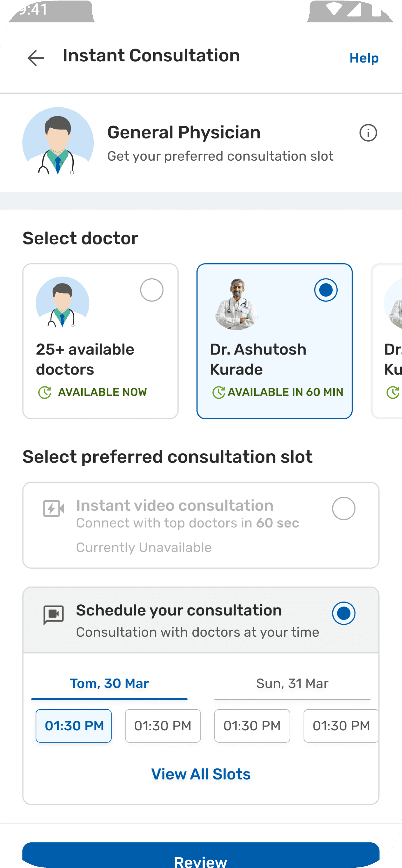Tap Dr. Ashutosh Kurade's photo

click(x=237, y=304)
